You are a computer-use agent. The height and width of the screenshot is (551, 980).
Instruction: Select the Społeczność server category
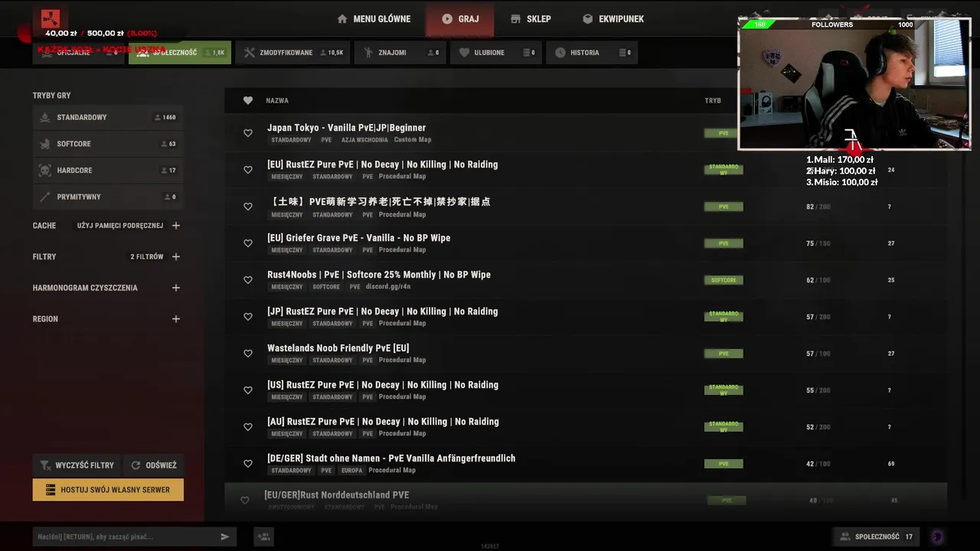click(180, 53)
